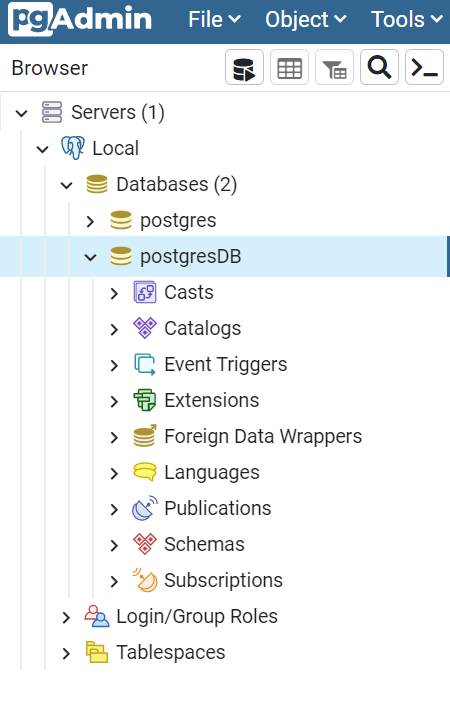Collapse the Servers tree node

[21, 113]
